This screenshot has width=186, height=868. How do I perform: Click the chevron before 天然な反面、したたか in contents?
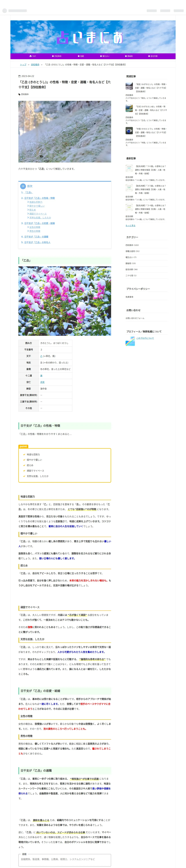coord(28,218)
